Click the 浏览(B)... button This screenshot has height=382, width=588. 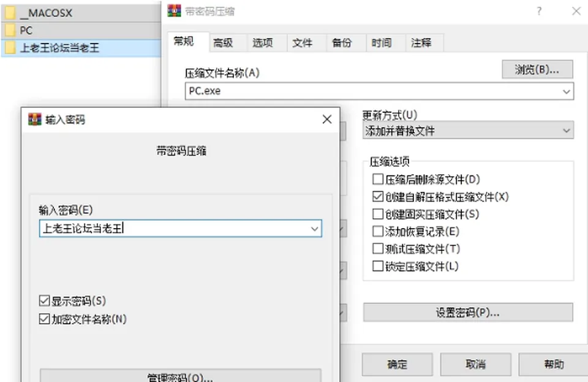tap(537, 69)
